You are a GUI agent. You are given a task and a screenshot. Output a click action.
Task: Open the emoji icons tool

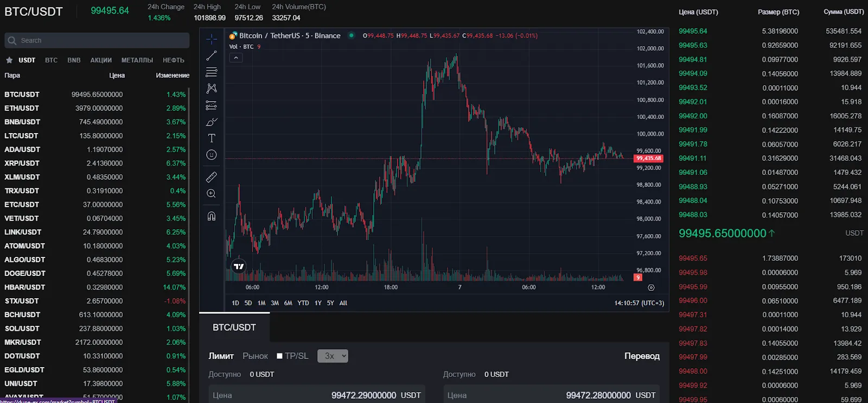coord(212,155)
